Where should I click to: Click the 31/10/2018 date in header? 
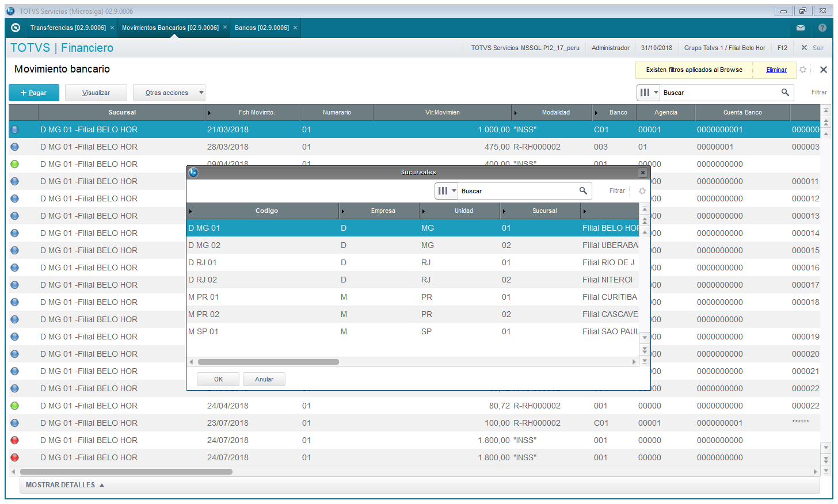pos(657,48)
